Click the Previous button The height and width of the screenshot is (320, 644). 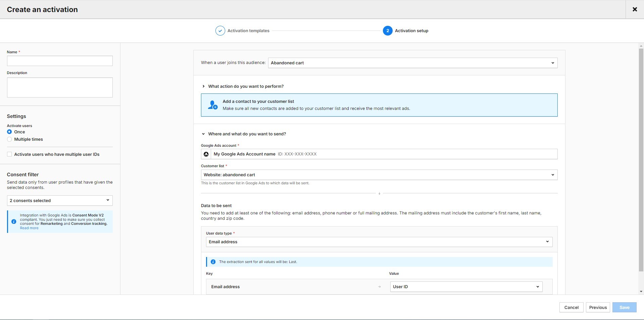tap(597, 307)
